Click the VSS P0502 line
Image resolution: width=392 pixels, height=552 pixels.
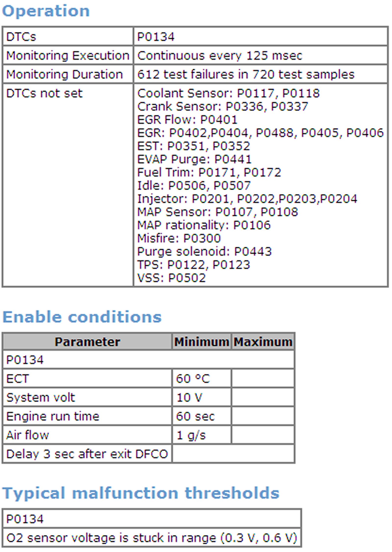point(171,278)
